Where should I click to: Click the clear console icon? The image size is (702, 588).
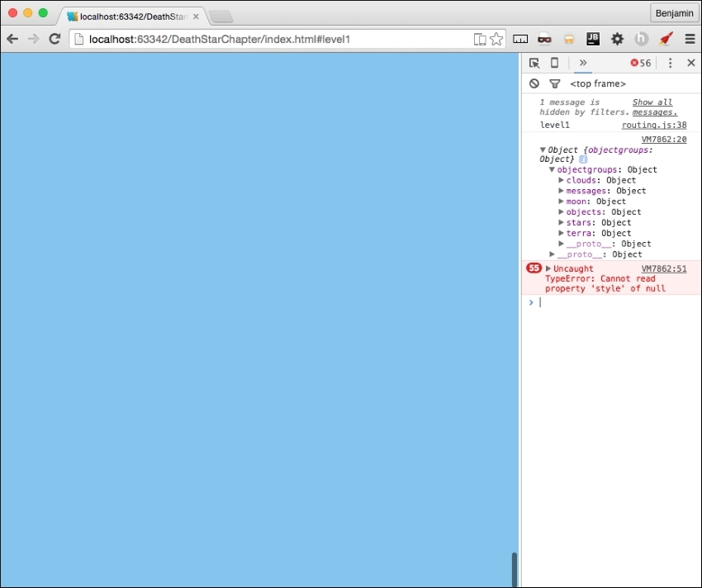[534, 83]
